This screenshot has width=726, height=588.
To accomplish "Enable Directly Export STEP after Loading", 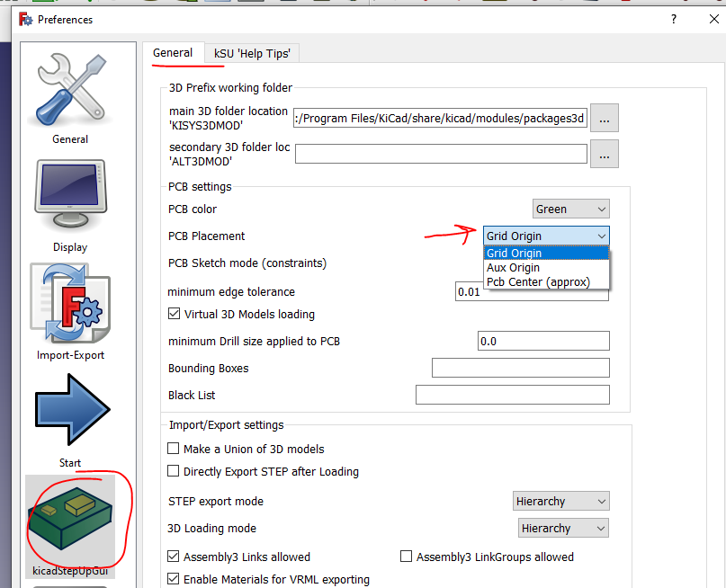I will coord(173,471).
